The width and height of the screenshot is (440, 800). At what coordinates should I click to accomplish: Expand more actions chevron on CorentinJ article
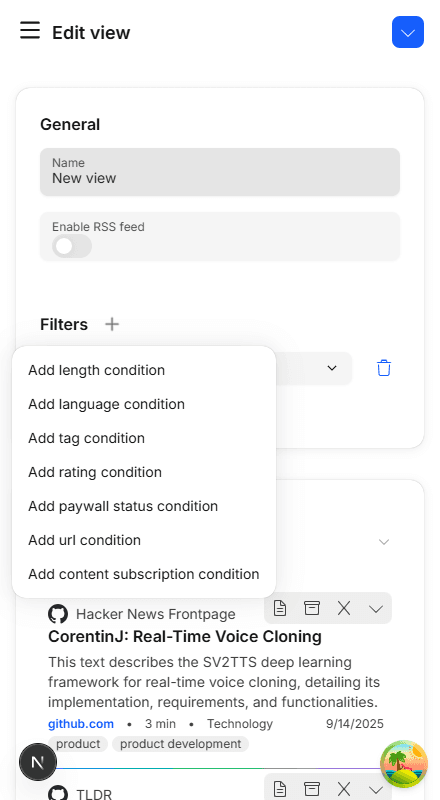376,608
